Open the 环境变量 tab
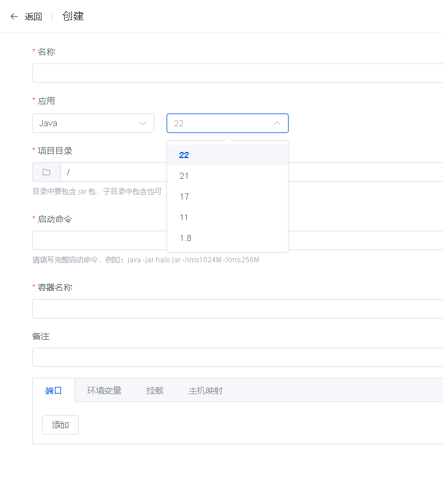The image size is (443, 504). [x=104, y=391]
